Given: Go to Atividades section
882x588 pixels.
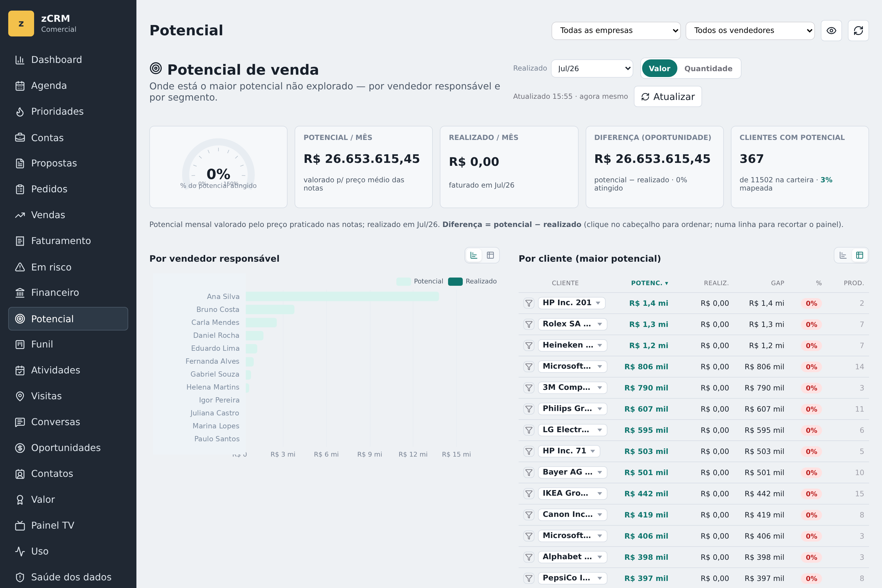Looking at the screenshot, I should (68, 370).
